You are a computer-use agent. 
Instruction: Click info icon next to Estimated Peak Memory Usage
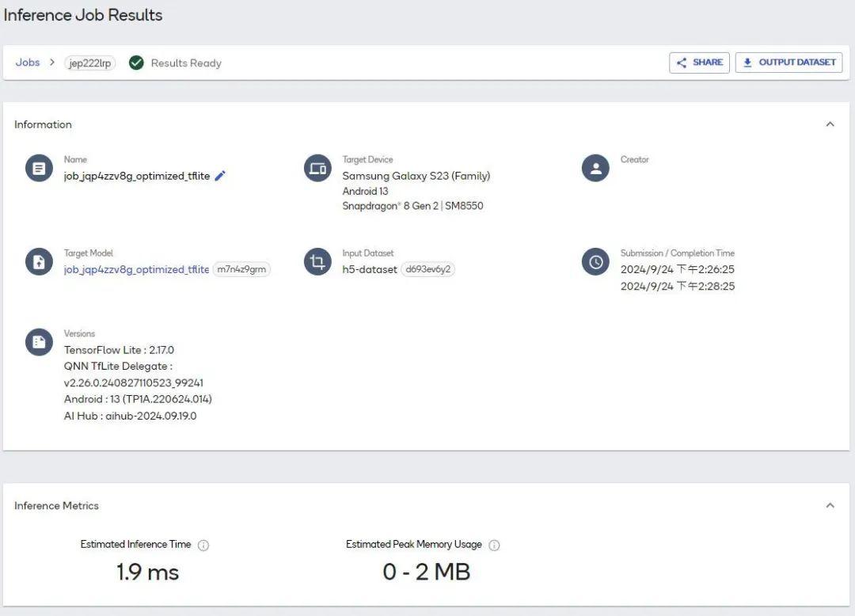pyautogui.click(x=494, y=546)
